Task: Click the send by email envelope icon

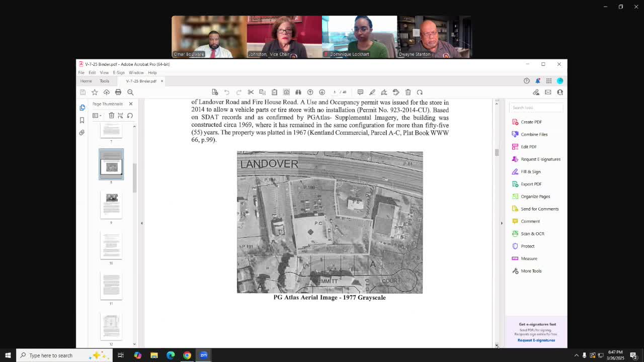Action: [x=548, y=92]
